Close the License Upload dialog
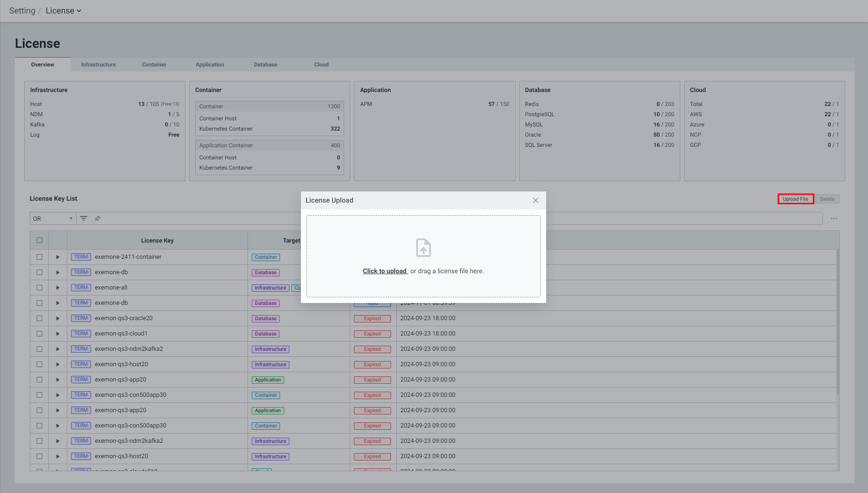Image resolution: width=868 pixels, height=493 pixels. coord(535,200)
